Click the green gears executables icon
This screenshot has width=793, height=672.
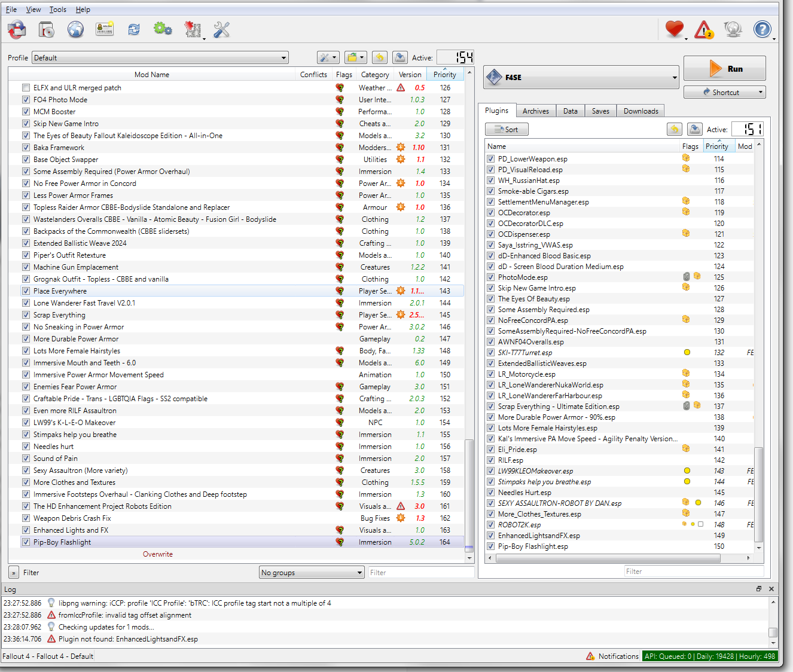(163, 29)
